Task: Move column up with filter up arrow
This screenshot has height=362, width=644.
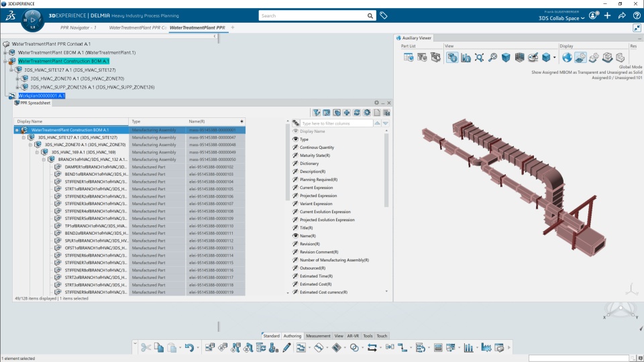Action: click(376, 123)
